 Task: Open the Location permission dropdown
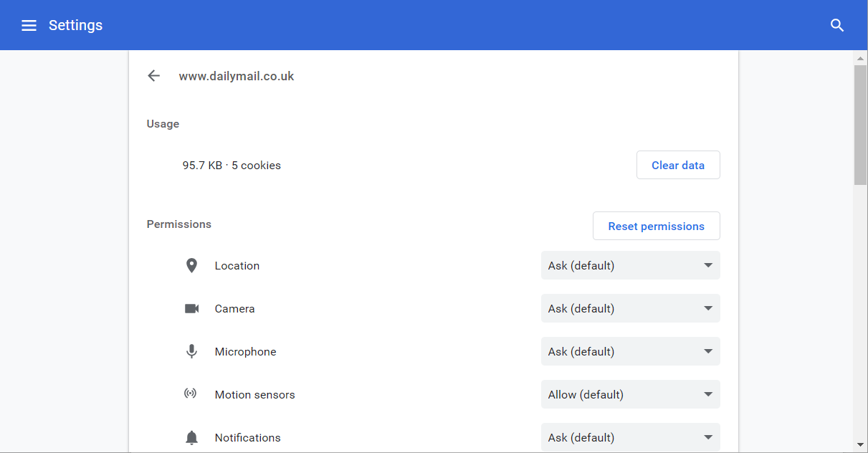pyautogui.click(x=631, y=265)
